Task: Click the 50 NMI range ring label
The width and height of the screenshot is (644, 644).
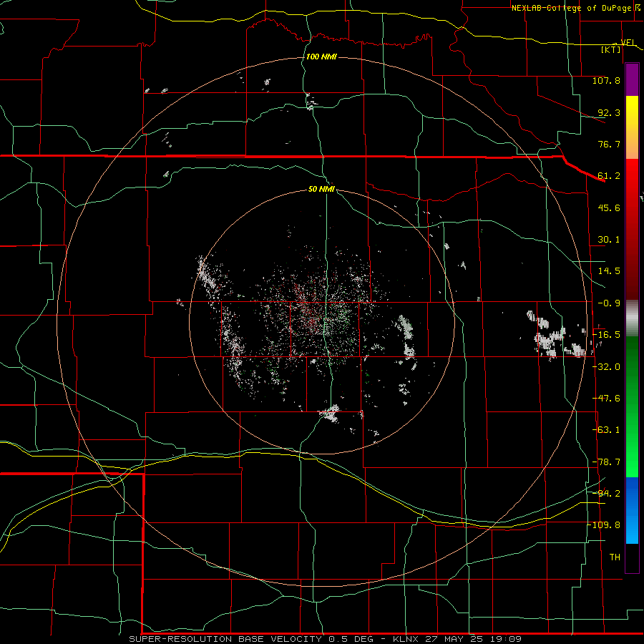Action: [x=321, y=189]
